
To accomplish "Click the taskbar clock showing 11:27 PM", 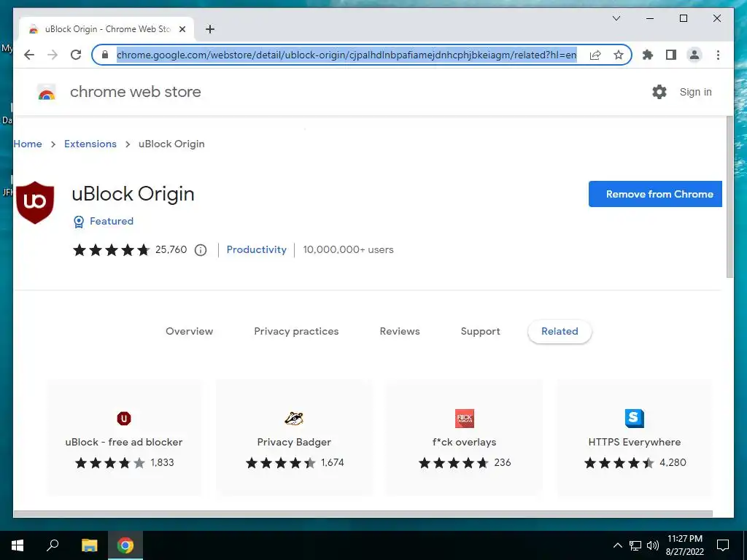I will [x=684, y=545].
